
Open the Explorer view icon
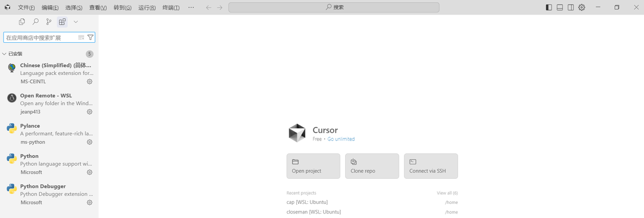[x=22, y=22]
